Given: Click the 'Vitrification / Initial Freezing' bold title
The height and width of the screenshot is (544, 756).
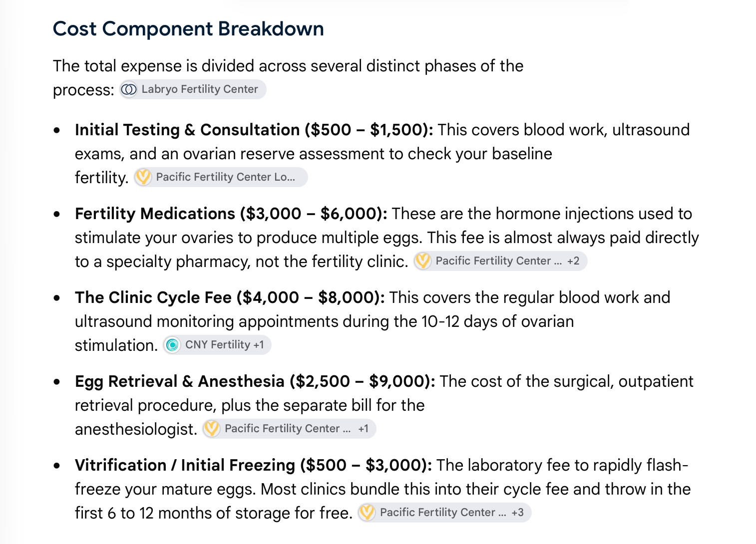Looking at the screenshot, I should coord(185,465).
